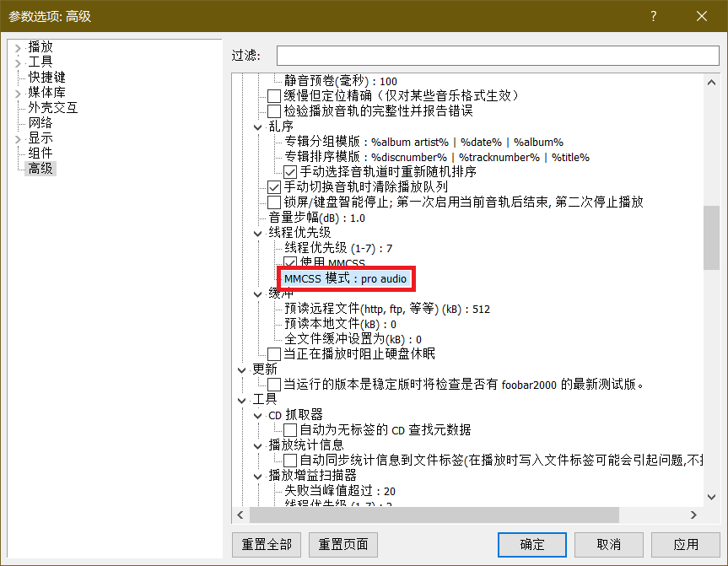728x566 pixels.
Task: Click the horizontal scrollbar right arrow
Action: (x=693, y=515)
